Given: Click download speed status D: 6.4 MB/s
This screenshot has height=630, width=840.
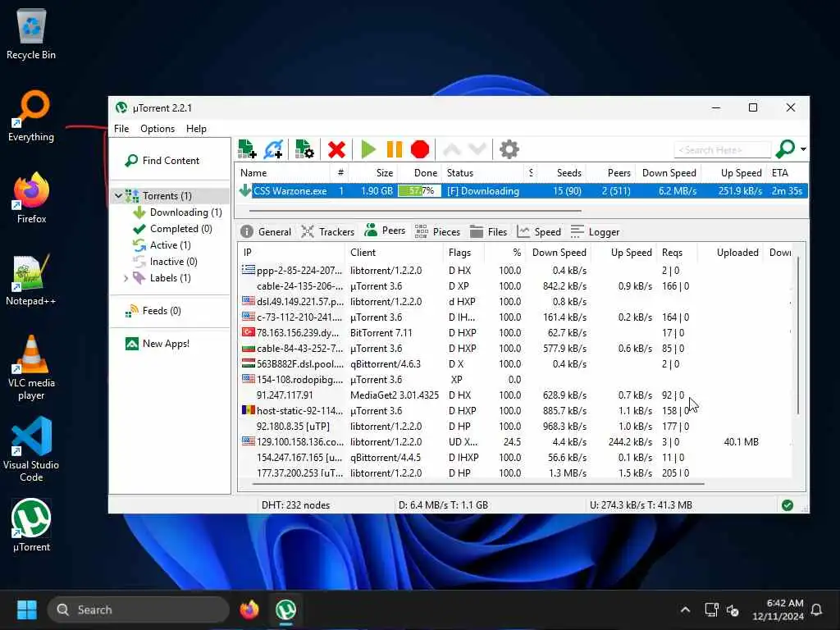Looking at the screenshot, I should (x=443, y=505).
